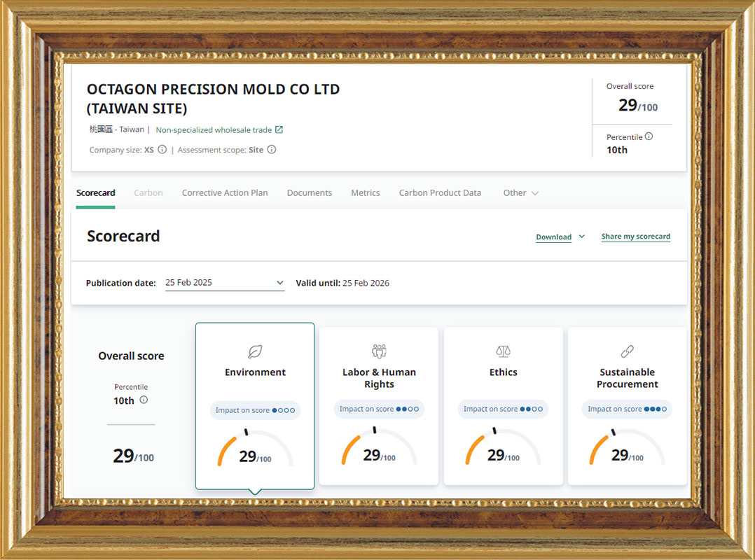Follow the Non-specialized wholesale trade link
The image size is (755, 560).
[x=214, y=130]
